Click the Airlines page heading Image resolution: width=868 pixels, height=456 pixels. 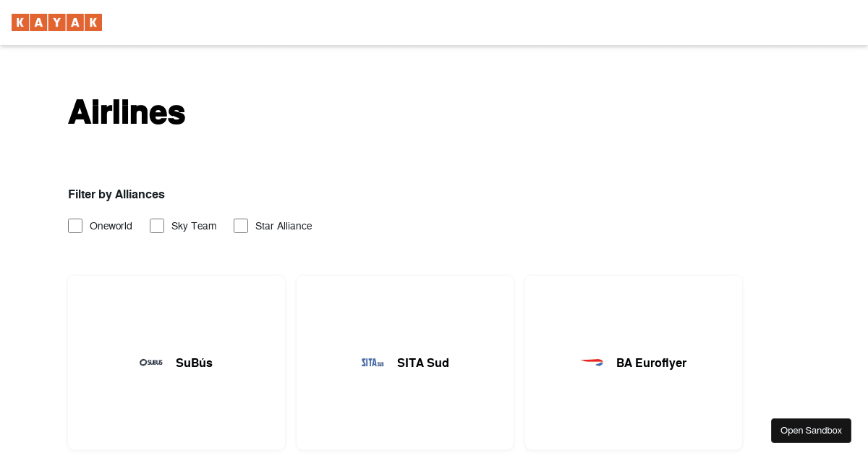(127, 113)
